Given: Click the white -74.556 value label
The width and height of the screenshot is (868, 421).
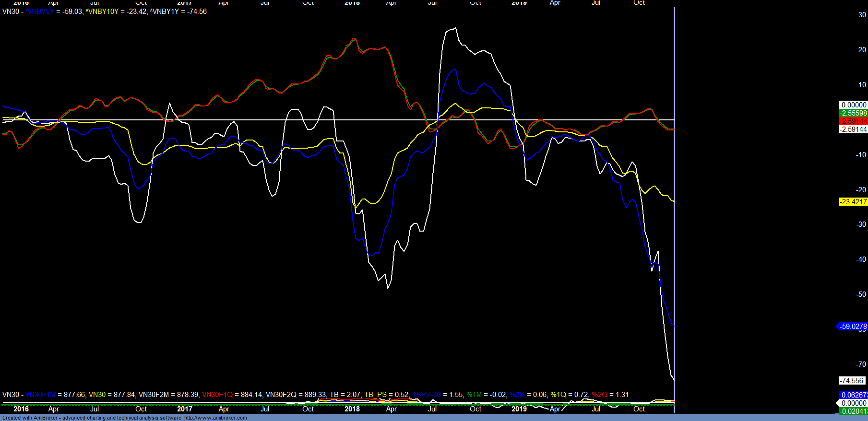Looking at the screenshot, I should point(852,381).
